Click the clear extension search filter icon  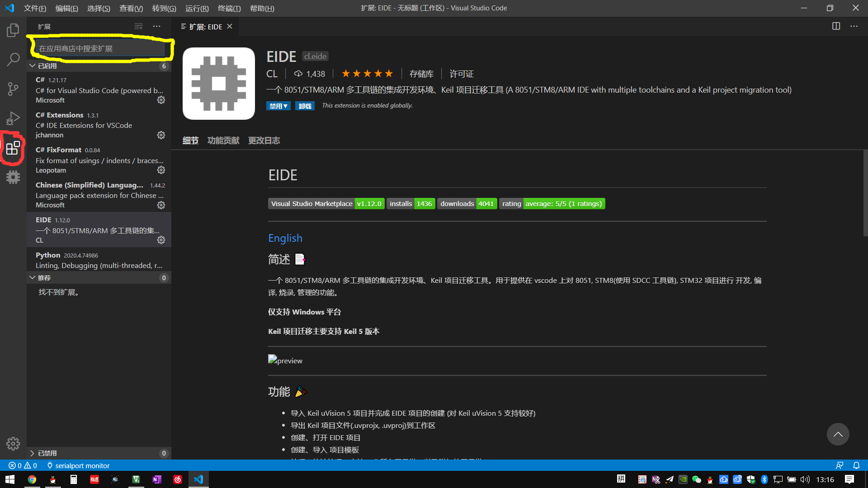[138, 26]
